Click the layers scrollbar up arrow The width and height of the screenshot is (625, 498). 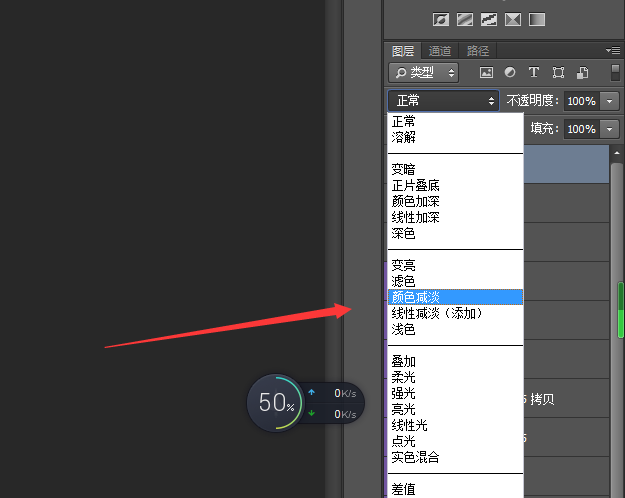coord(617,153)
